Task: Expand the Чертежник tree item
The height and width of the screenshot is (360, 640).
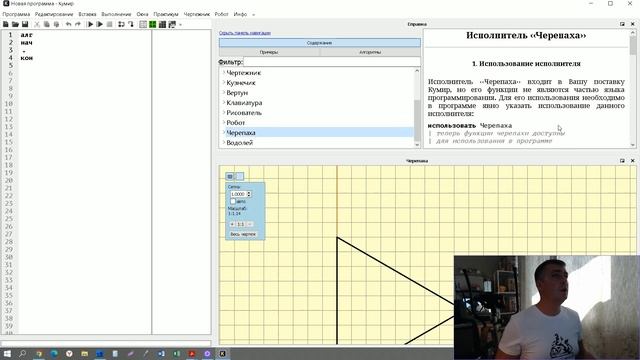Action: (224, 72)
